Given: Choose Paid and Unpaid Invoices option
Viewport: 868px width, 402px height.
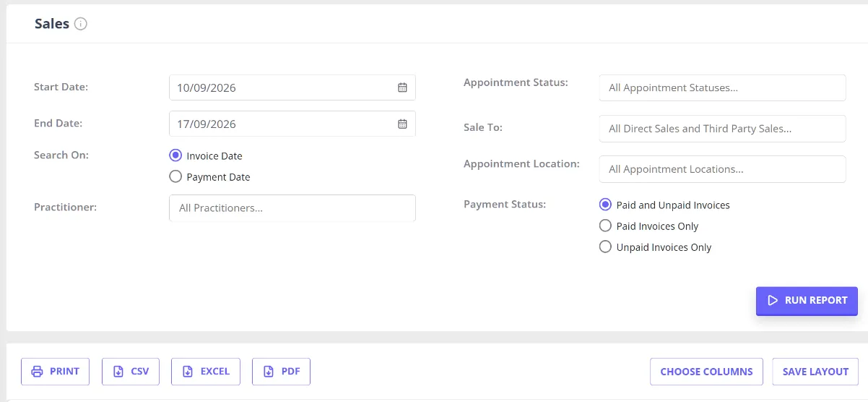Looking at the screenshot, I should (605, 205).
